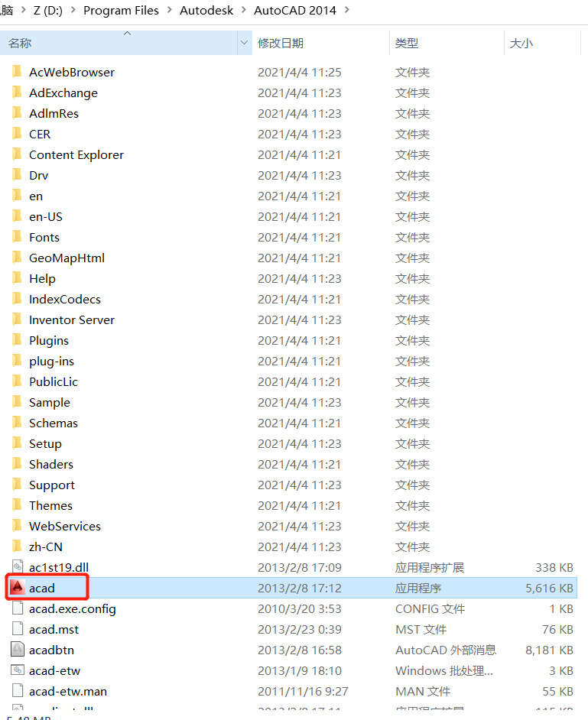Navigate to Autodesk in breadcrumb
588x720 pixels.
pos(206,10)
